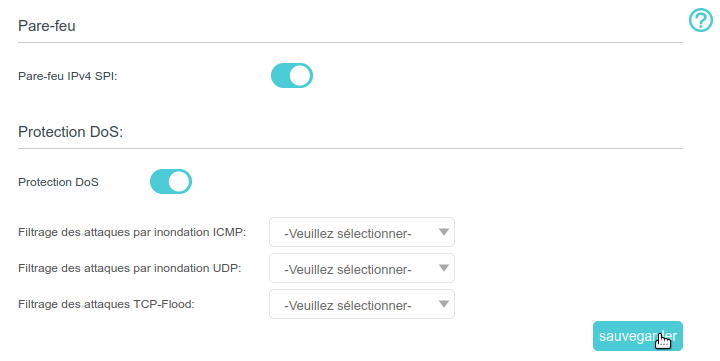Select the Pare-feu section heading
Viewport: 720px width, 361px height.
47,26
